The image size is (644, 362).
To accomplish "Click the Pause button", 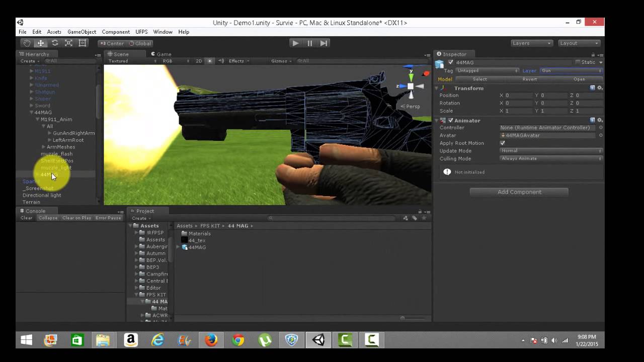I will pos(310,43).
